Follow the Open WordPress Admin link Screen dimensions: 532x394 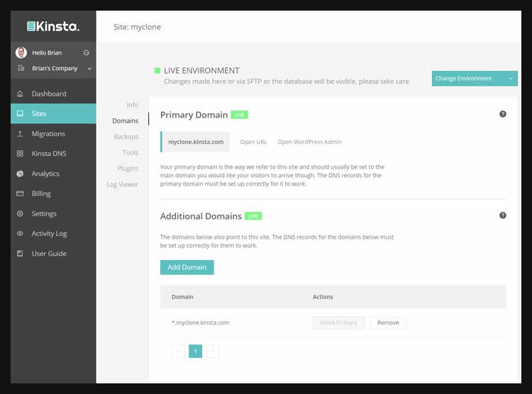pyautogui.click(x=309, y=142)
